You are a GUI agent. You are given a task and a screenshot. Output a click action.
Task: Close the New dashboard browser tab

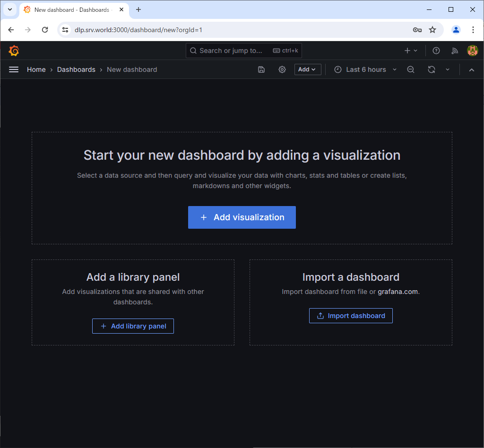click(121, 9)
